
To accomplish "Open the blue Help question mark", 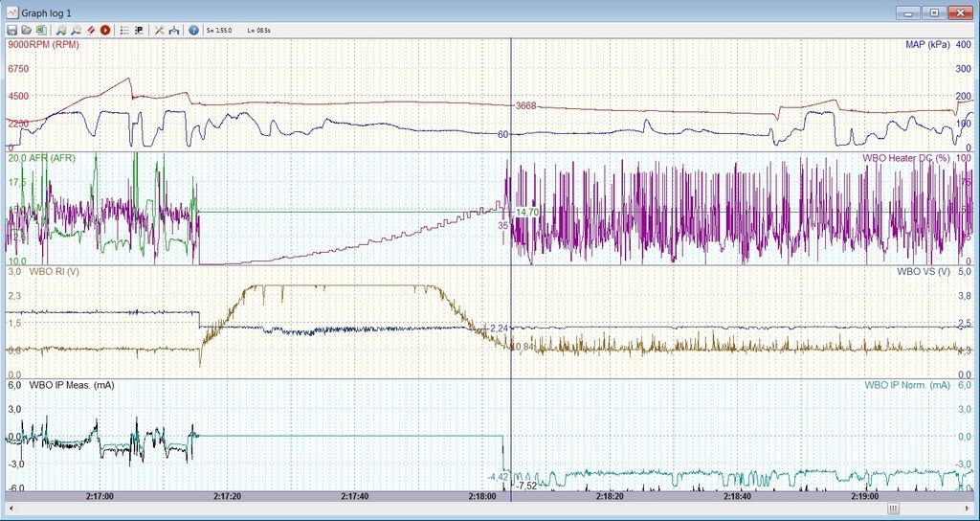I will (194, 31).
